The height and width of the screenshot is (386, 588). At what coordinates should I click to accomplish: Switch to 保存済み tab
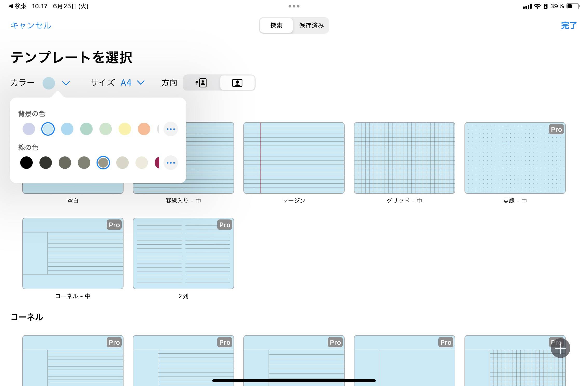(311, 25)
